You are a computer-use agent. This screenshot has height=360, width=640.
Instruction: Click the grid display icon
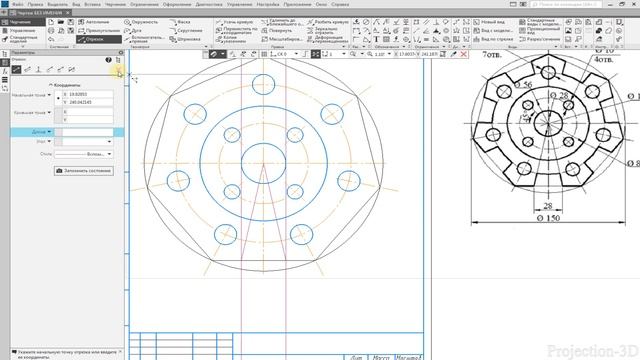pos(264,54)
